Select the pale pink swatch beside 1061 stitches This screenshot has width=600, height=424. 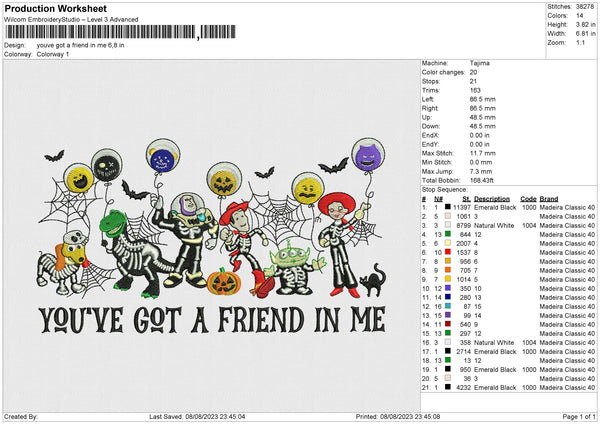coord(447,216)
